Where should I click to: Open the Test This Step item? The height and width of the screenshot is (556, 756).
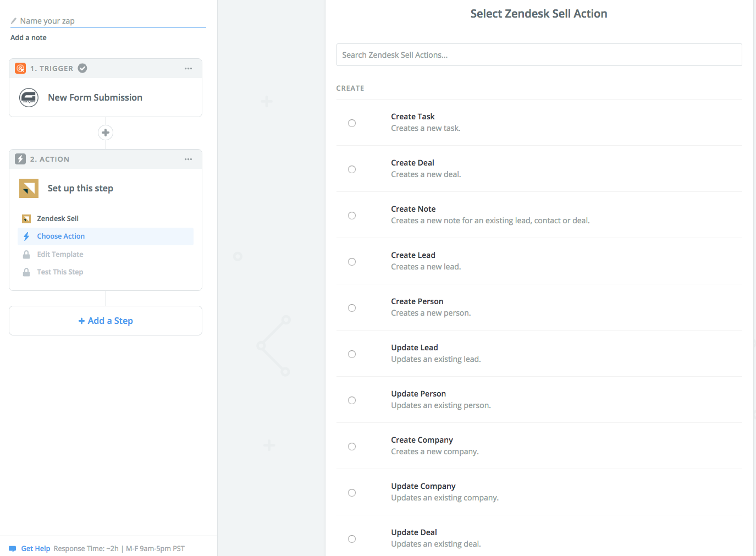point(106,272)
